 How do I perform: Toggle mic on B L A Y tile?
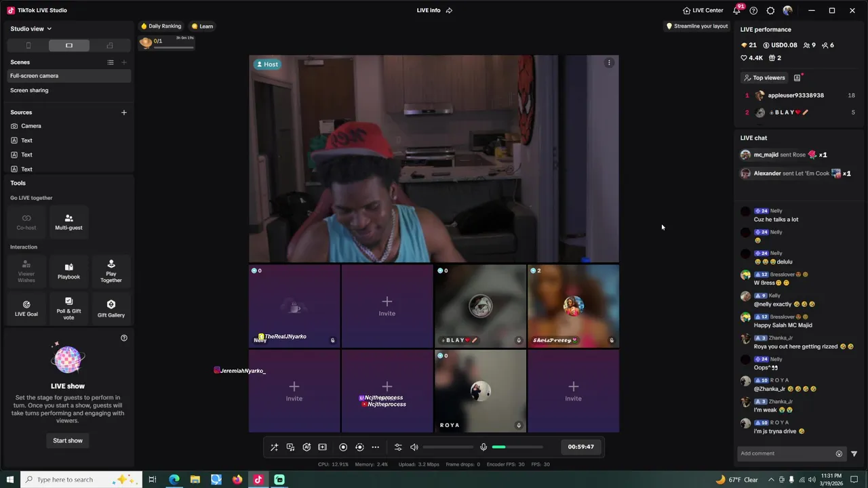[x=519, y=340]
